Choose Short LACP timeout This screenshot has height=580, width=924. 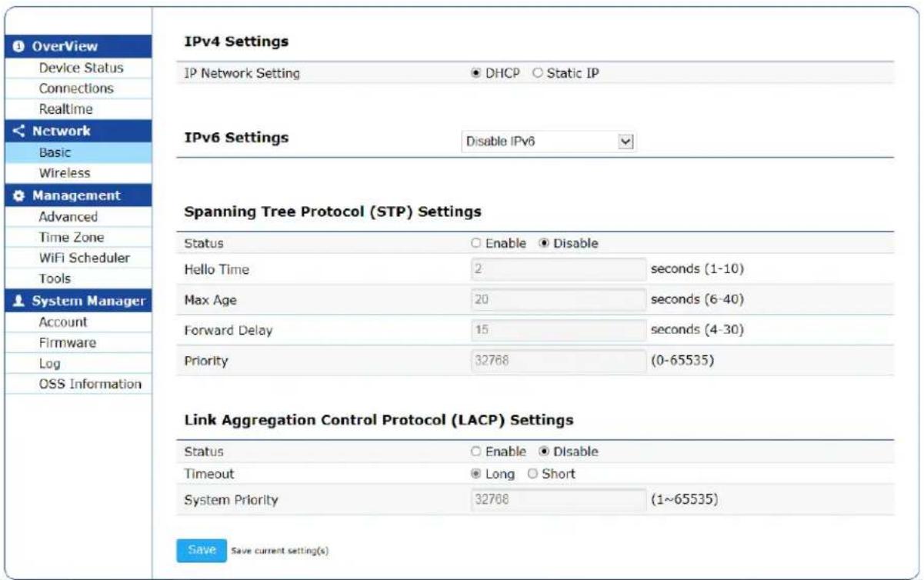532,474
